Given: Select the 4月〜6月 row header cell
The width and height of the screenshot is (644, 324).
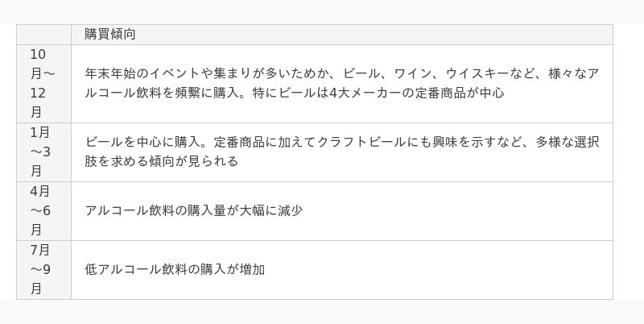Looking at the screenshot, I should (x=44, y=211).
